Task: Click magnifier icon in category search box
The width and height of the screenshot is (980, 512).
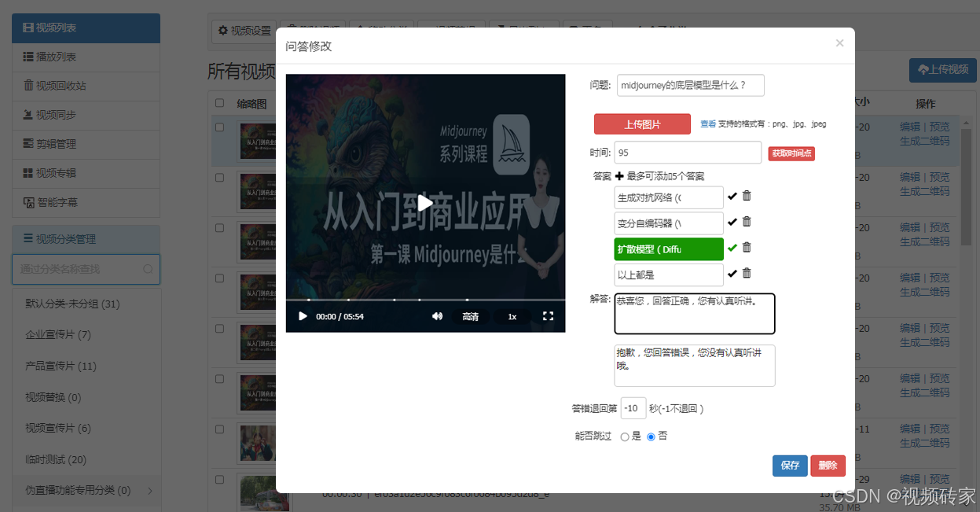Action: click(148, 269)
